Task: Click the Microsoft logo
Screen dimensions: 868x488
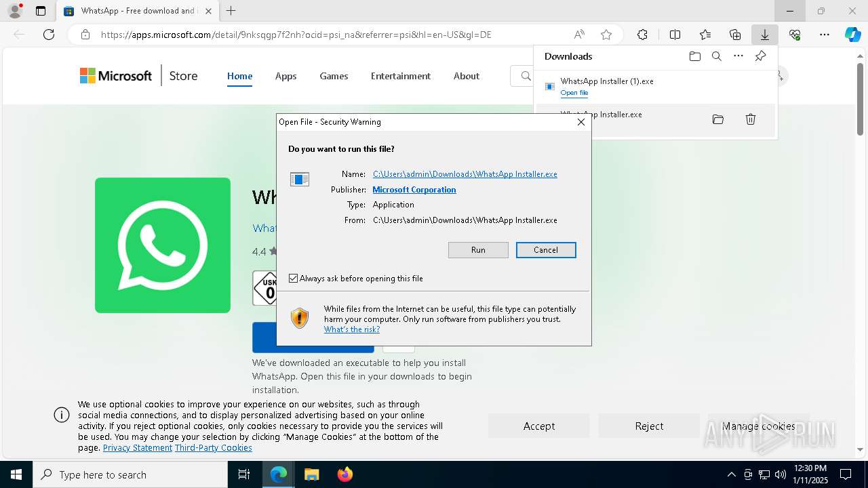Action: [116, 76]
